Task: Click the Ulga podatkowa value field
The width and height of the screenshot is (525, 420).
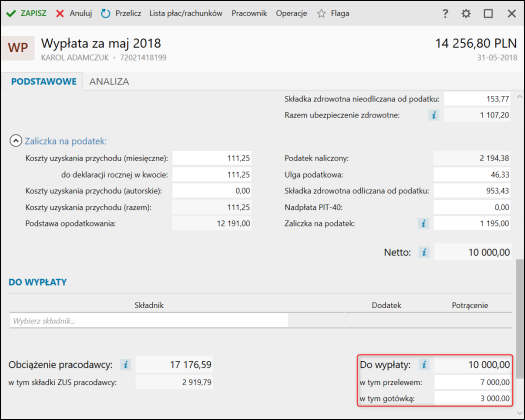Action: tap(472, 174)
